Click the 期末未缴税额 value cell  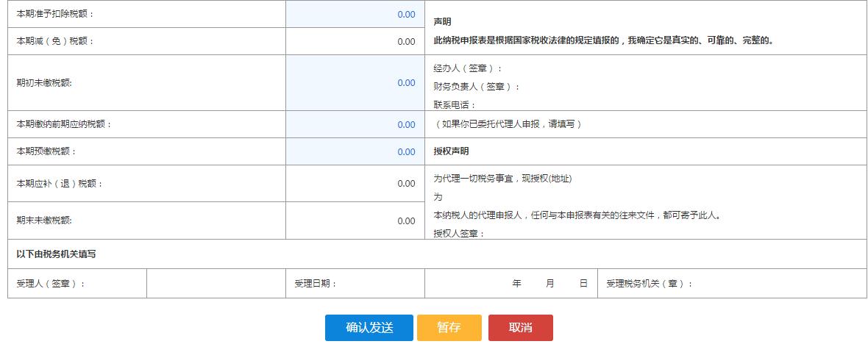[x=355, y=221]
